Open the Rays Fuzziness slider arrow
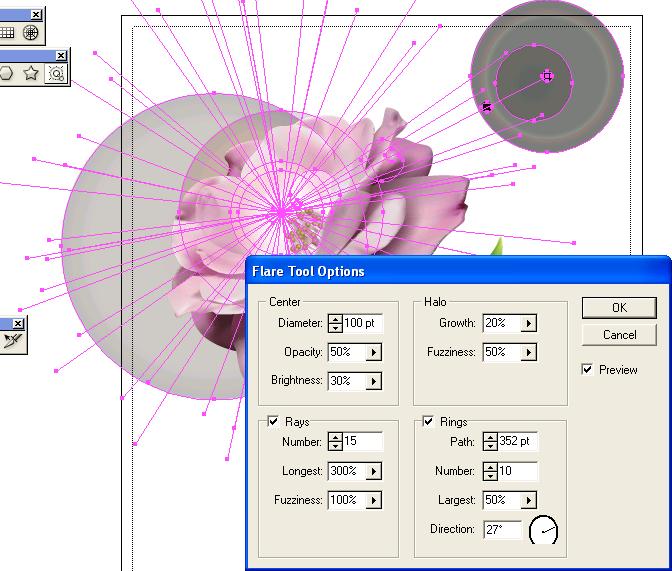This screenshot has width=672, height=571. coord(374,500)
